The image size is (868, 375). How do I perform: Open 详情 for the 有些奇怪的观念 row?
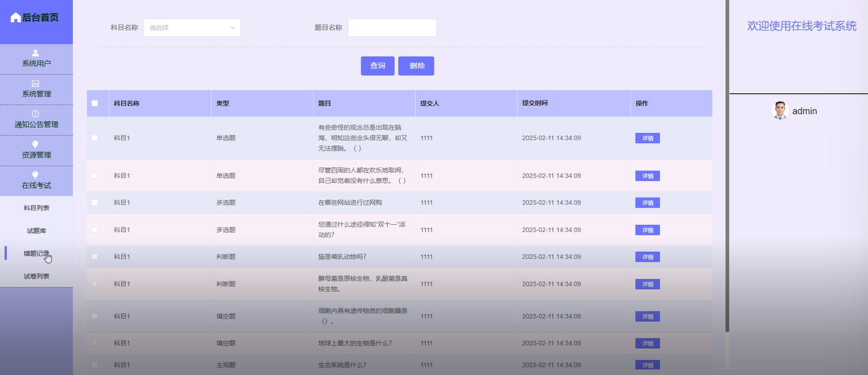pyautogui.click(x=648, y=138)
